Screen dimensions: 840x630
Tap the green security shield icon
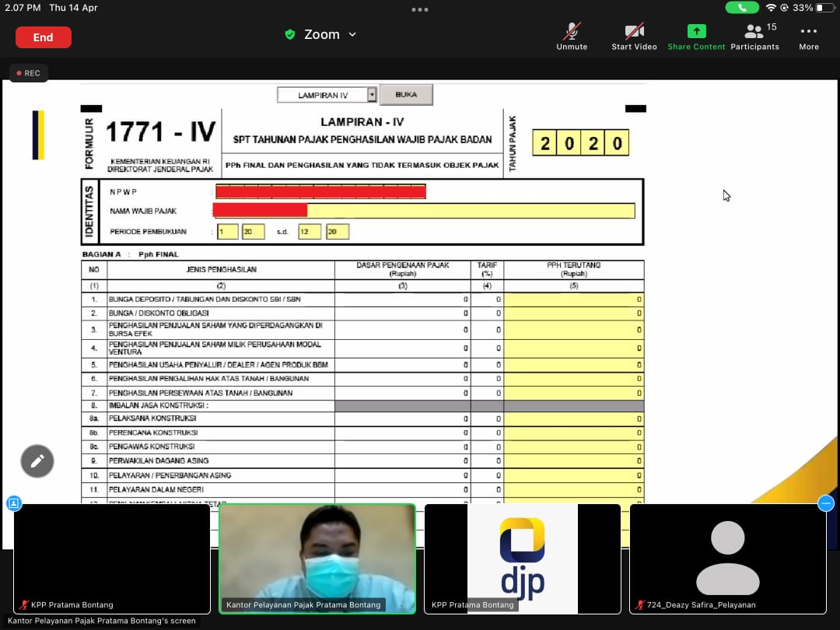290,35
